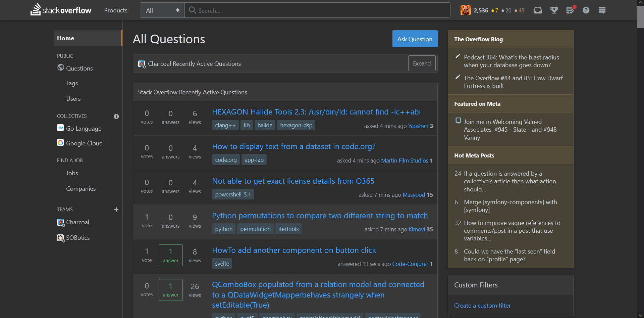644x318 pixels.
Task: Open Jobs in the sidebar
Action: (72, 173)
